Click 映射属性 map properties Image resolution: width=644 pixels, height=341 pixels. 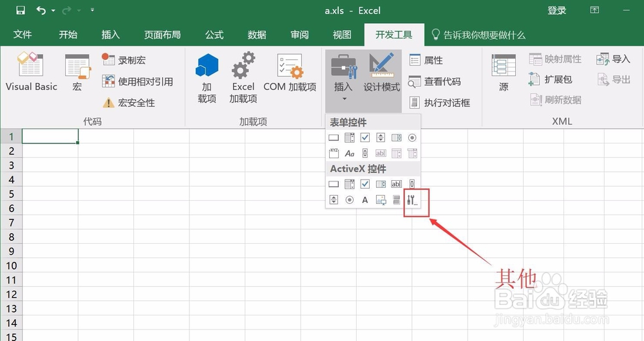coord(555,59)
